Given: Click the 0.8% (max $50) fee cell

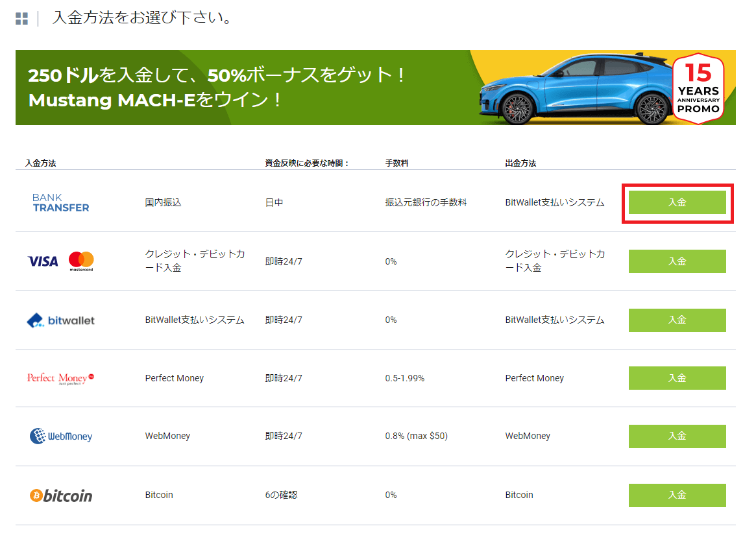Looking at the screenshot, I should point(416,436).
